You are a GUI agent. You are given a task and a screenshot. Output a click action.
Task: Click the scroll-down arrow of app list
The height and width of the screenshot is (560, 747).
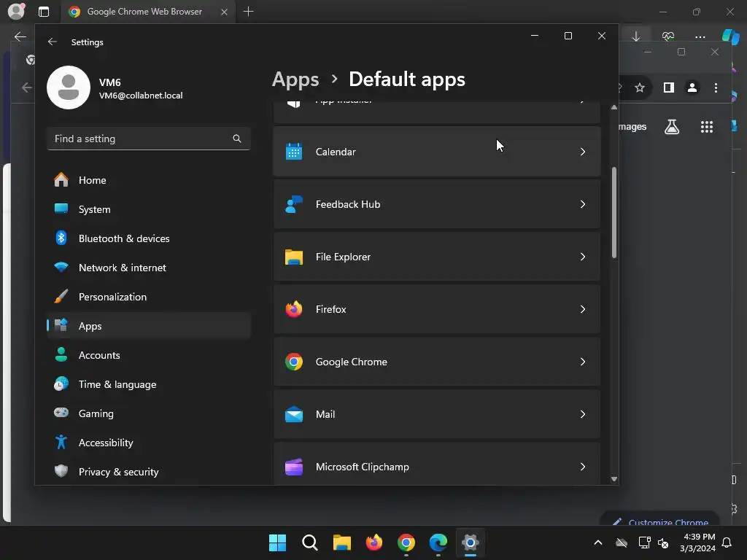pos(614,479)
